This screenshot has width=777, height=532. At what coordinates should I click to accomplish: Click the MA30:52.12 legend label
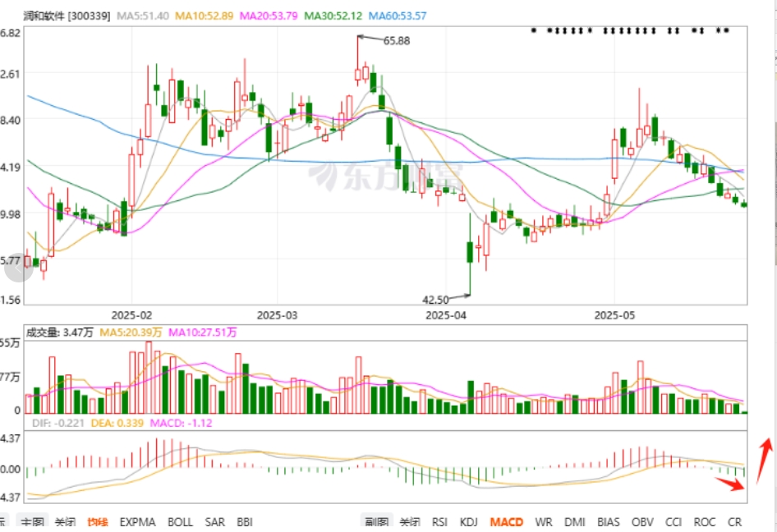333,16
